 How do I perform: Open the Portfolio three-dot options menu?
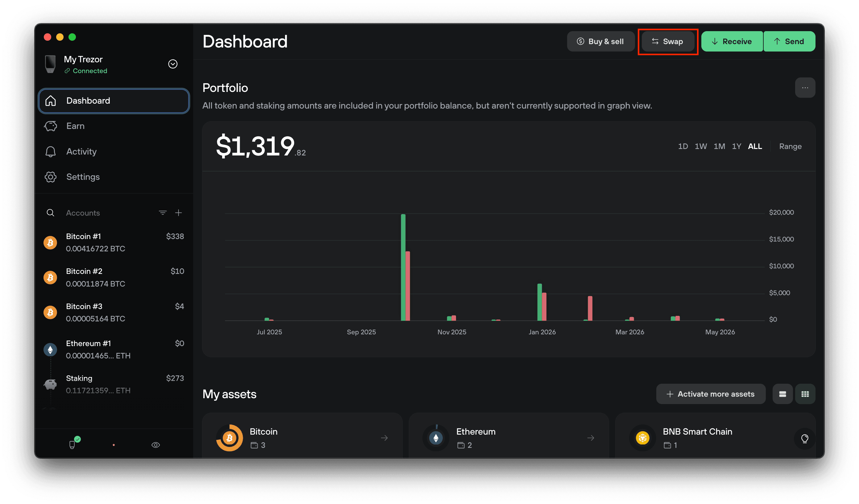[805, 88]
